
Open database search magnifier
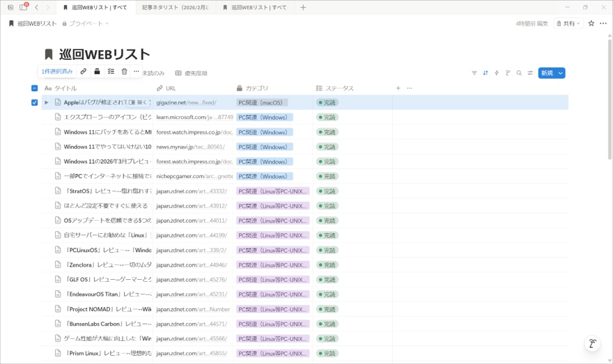tap(519, 73)
